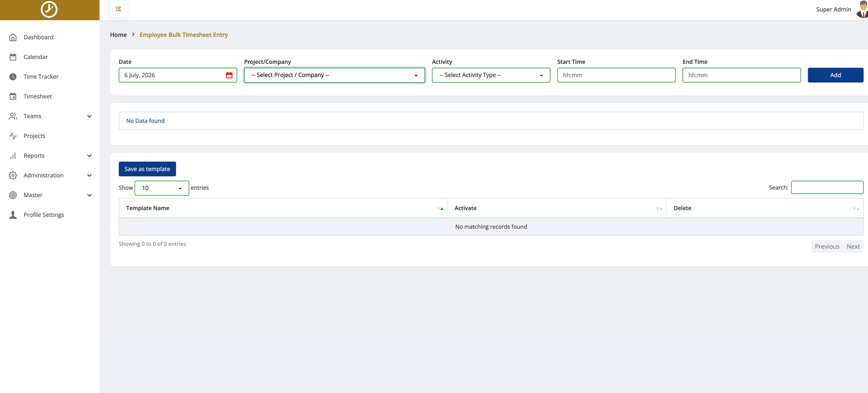Screen dimensions: 868x393
Task: Click the Add button
Action: pos(836,75)
